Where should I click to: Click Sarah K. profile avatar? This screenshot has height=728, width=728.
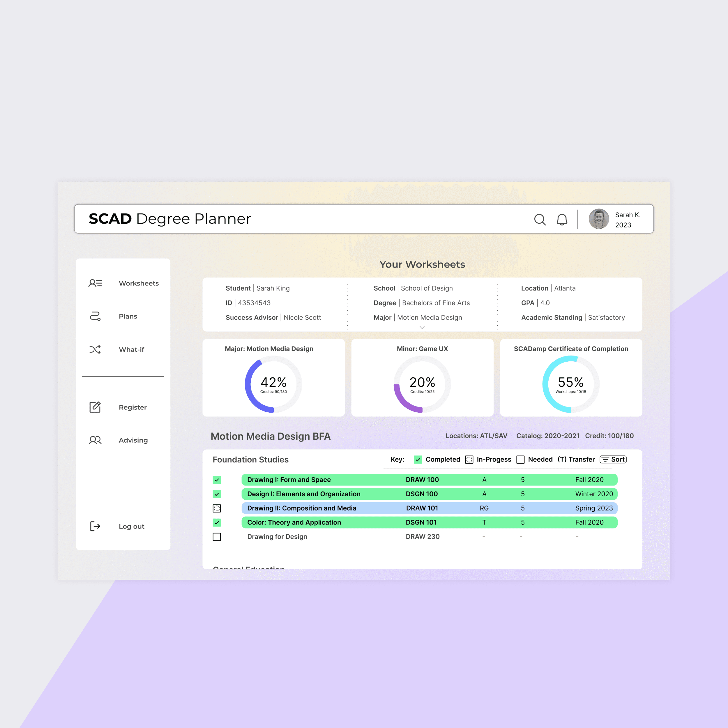599,219
